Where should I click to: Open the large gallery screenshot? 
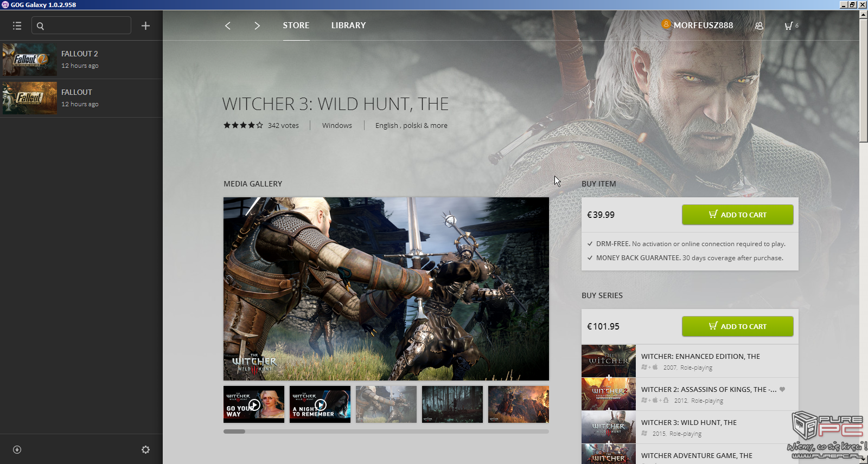pyautogui.click(x=386, y=289)
